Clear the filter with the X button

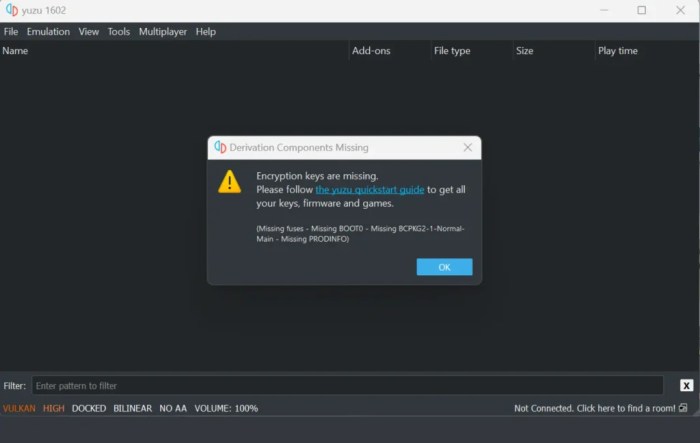pyautogui.click(x=687, y=385)
